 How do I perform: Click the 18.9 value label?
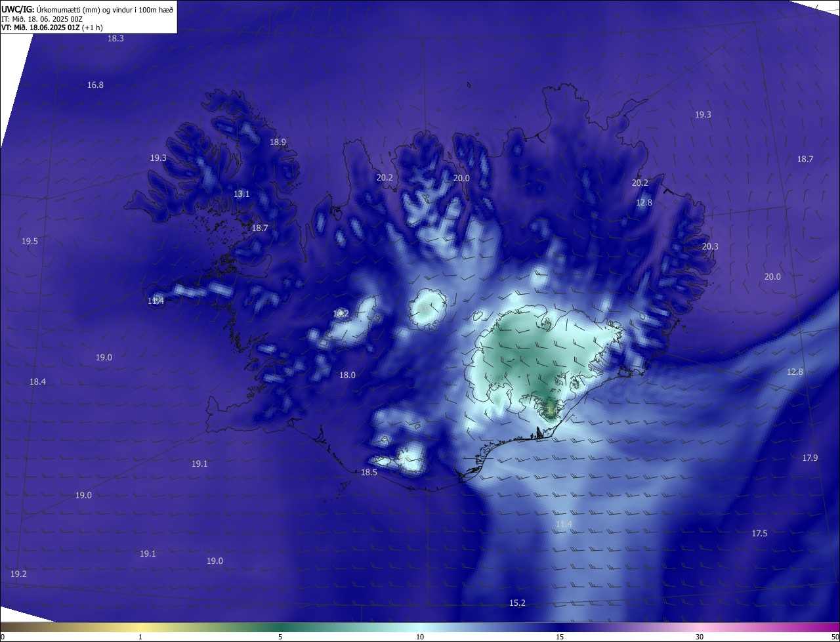coord(278,142)
